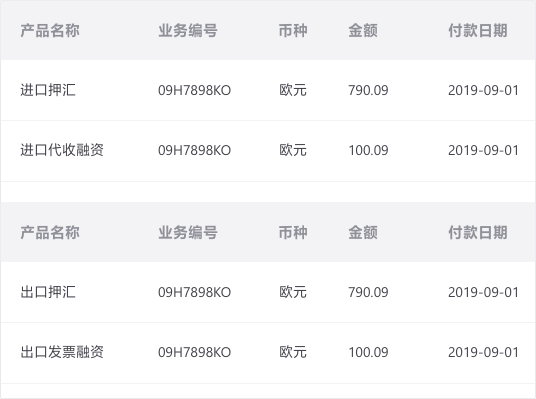Select currency 欧元 in the 出口押汇 row
Image resolution: width=536 pixels, height=399 pixels.
pyautogui.click(x=293, y=292)
